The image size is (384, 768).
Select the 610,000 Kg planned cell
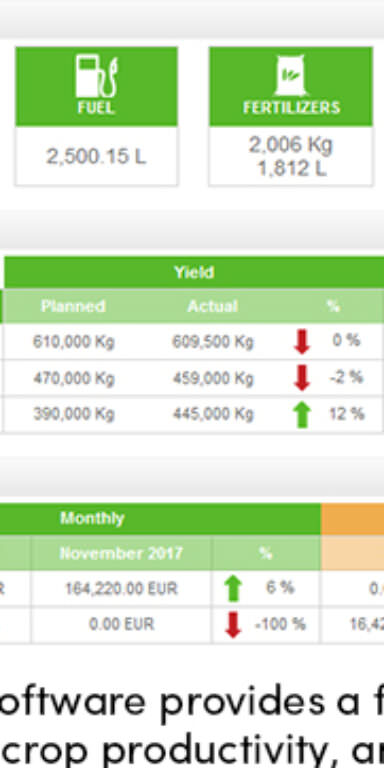click(73, 342)
